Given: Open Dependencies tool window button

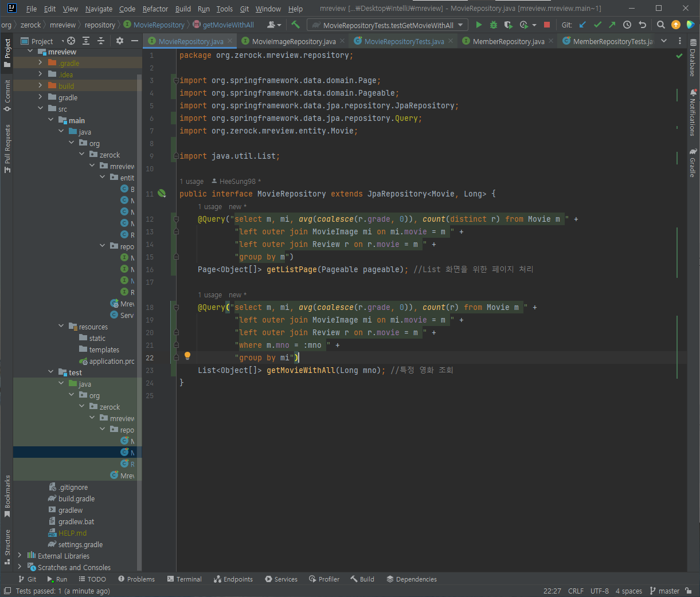Looking at the screenshot, I should (412, 579).
